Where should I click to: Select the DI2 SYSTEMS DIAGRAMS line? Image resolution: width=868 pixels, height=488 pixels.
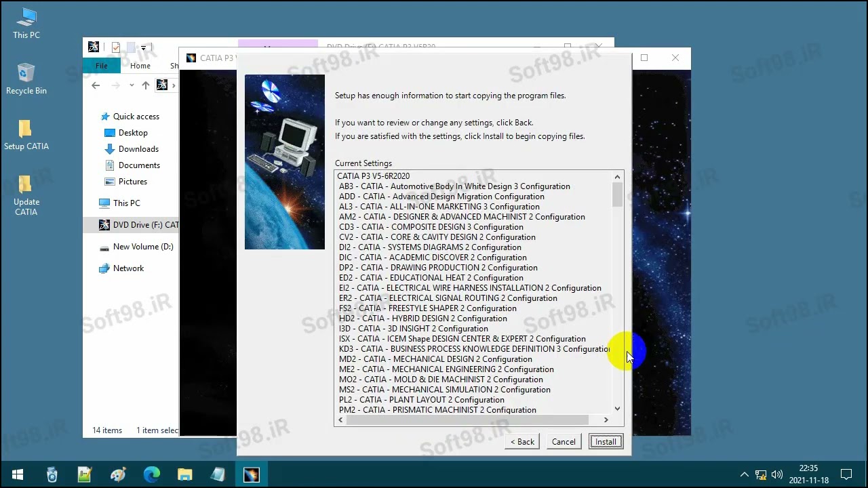pos(430,247)
